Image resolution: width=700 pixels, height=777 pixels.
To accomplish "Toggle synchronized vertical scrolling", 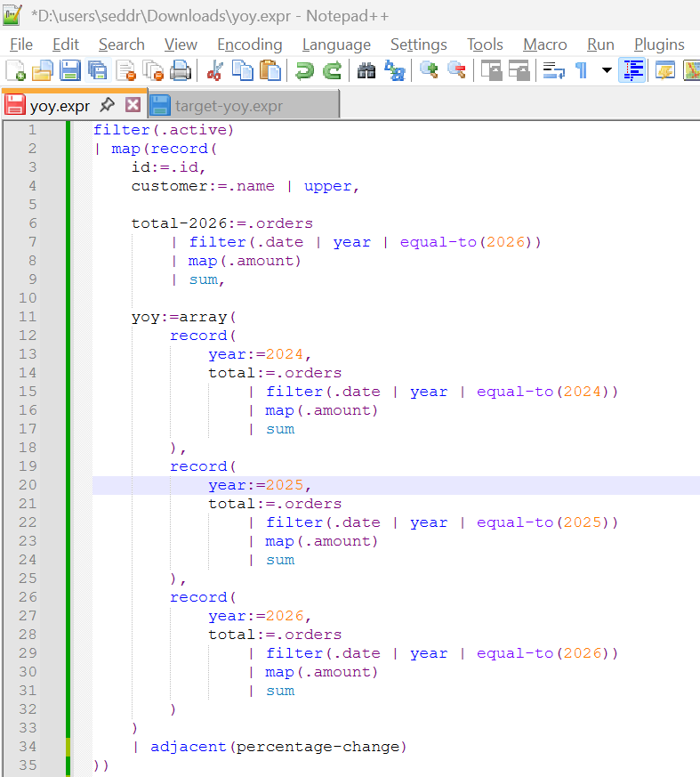I will [x=491, y=70].
